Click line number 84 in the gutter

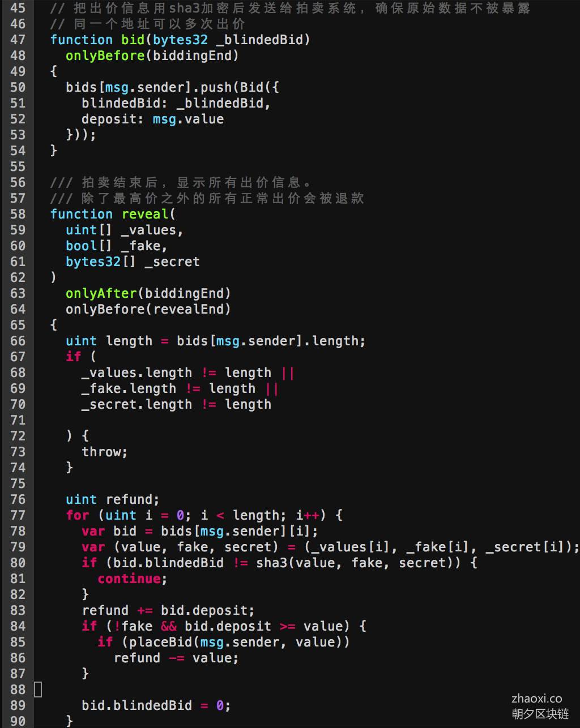coord(18,626)
